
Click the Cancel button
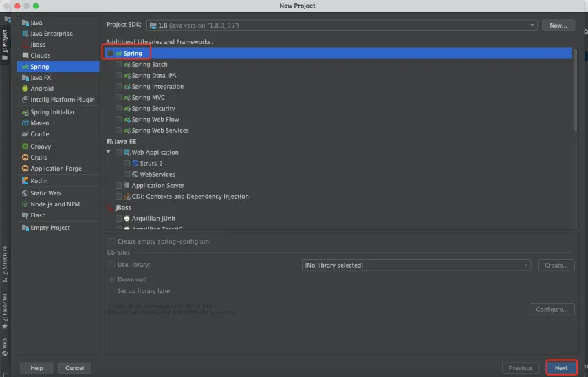click(75, 368)
